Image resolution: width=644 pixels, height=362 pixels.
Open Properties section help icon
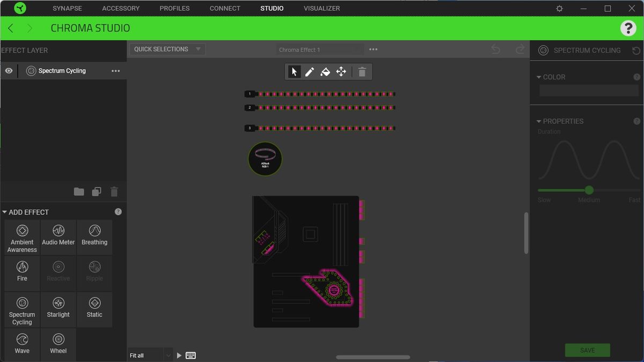click(x=637, y=121)
